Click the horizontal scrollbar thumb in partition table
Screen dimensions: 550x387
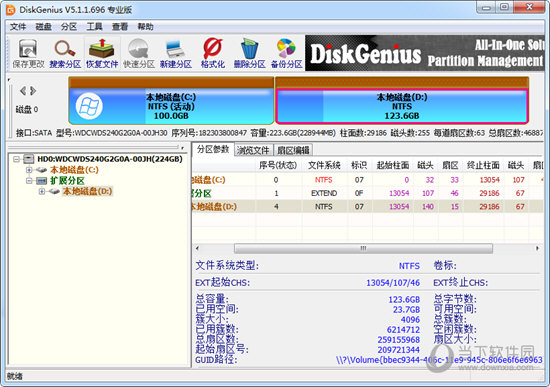point(363,248)
